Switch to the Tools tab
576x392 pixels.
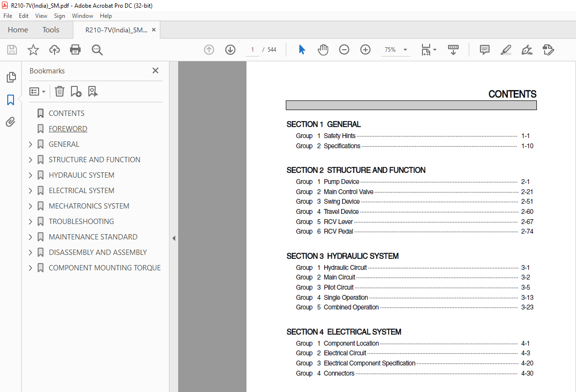[x=51, y=30]
